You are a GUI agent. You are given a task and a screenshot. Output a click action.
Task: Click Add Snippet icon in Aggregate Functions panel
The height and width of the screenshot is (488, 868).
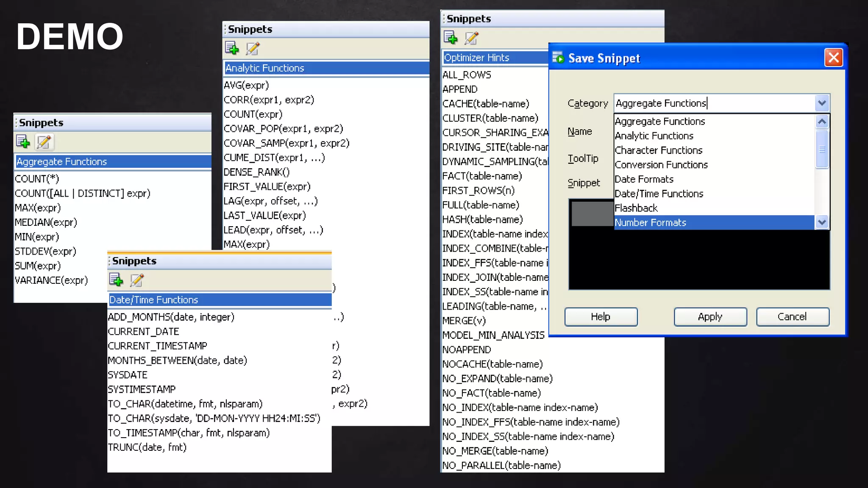pyautogui.click(x=23, y=141)
